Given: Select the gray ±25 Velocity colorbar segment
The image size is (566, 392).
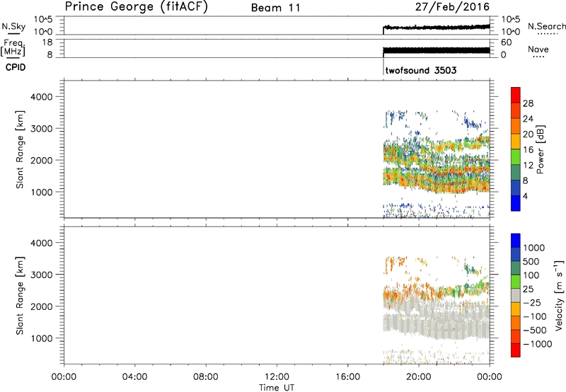Looking at the screenshot, I should pos(516,295).
